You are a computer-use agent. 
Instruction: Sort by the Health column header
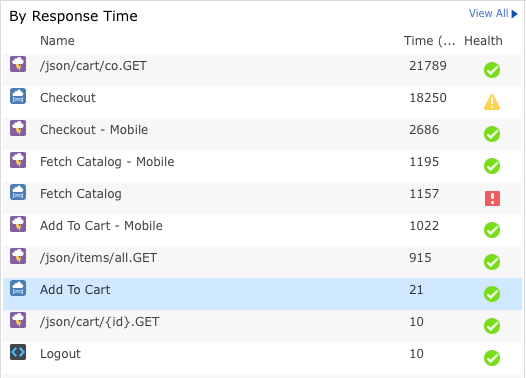(x=483, y=41)
